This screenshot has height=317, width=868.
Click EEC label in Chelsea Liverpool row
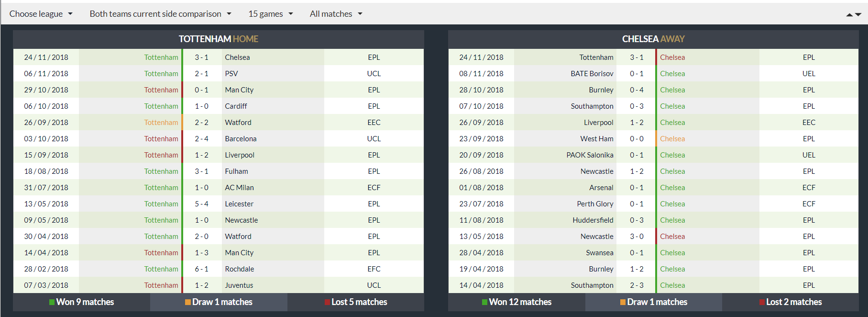coord(809,123)
